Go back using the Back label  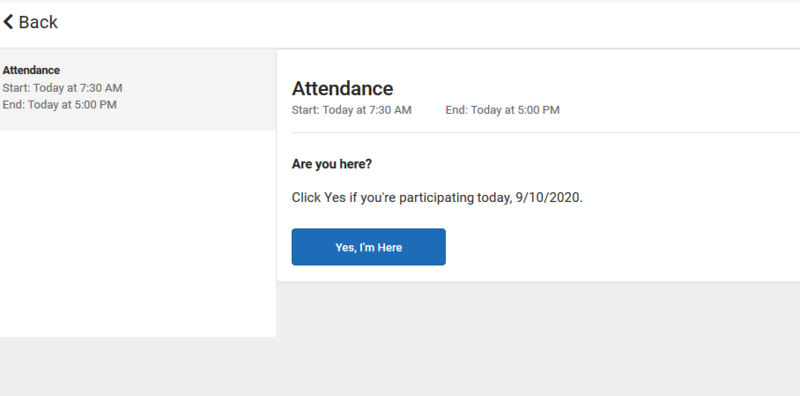tap(38, 22)
